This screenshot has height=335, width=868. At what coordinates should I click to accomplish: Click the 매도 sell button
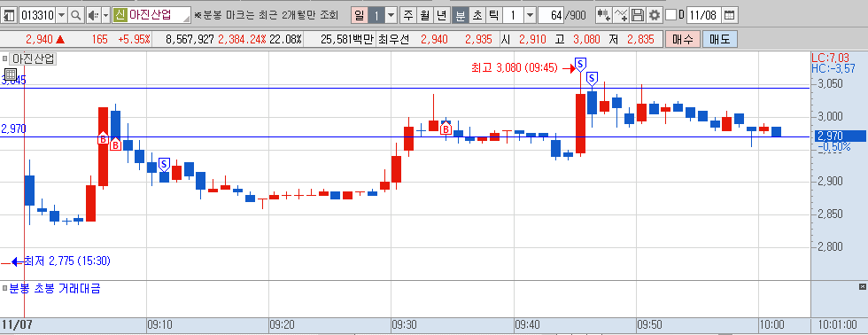[720, 39]
